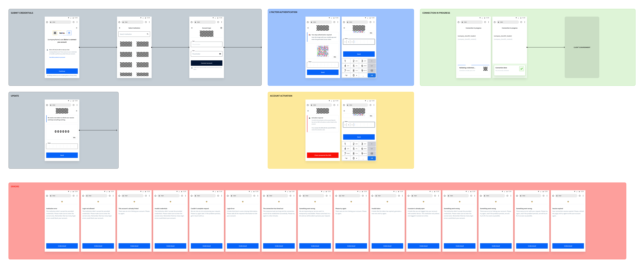
Task: Click home icon in first Submit Credentials browser bar
Action: point(47,22)
